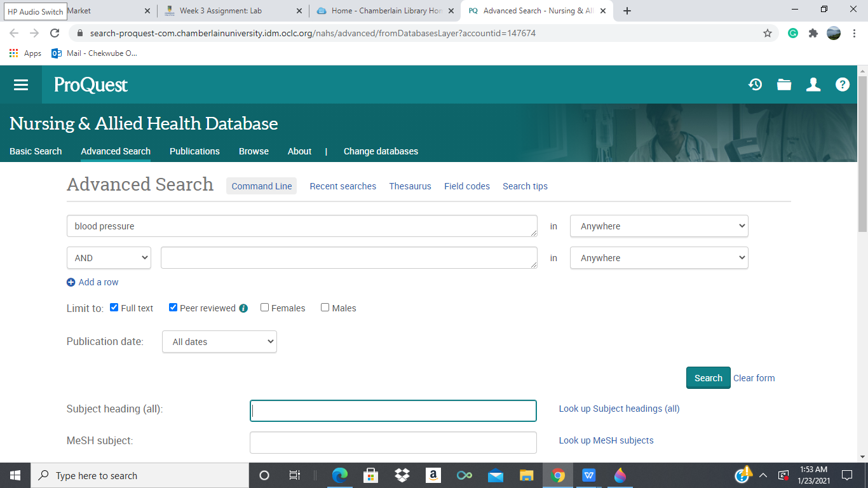The width and height of the screenshot is (868, 488).
Task: Open the AND boolean operator dropdown
Action: coord(109,258)
